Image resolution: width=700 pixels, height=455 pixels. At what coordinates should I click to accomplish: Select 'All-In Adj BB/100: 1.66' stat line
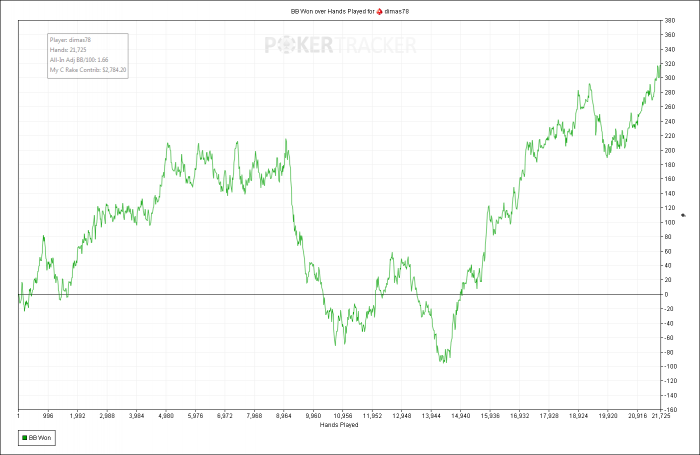pos(79,60)
